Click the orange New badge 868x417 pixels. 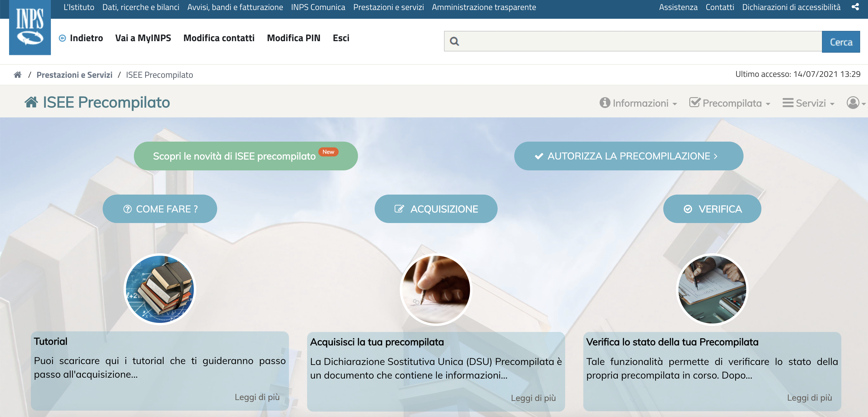[328, 152]
